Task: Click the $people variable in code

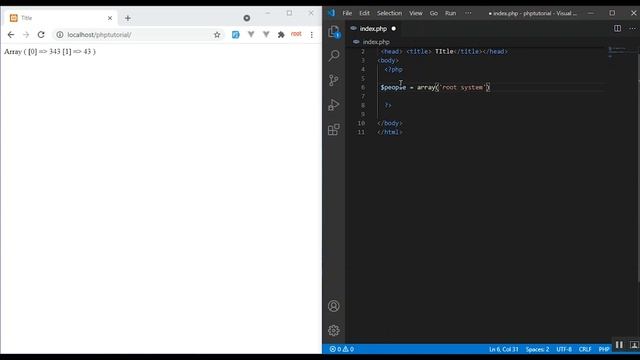Action: click(393, 87)
